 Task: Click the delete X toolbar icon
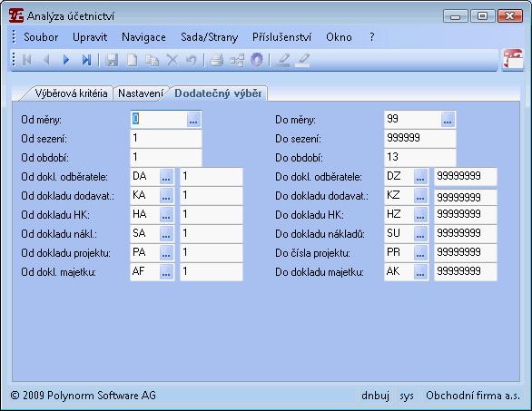(x=172, y=60)
